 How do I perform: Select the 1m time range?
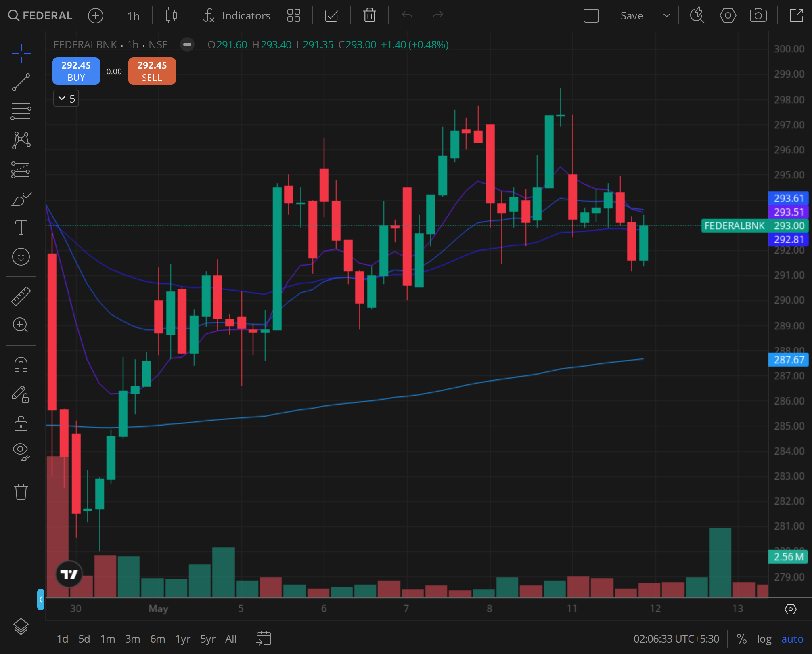tap(108, 639)
